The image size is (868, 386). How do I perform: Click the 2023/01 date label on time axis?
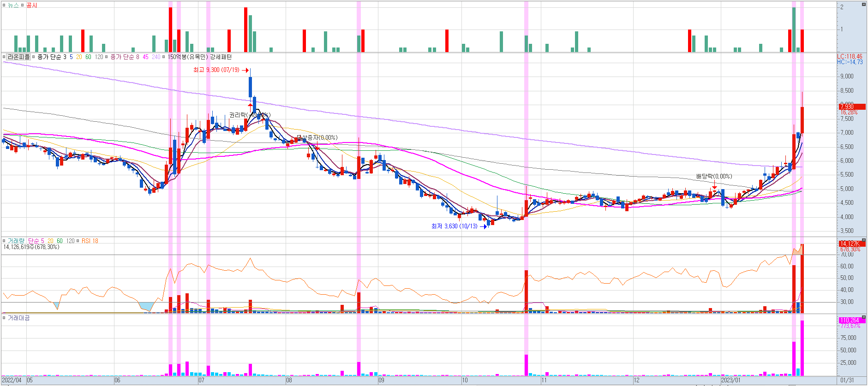730,380
